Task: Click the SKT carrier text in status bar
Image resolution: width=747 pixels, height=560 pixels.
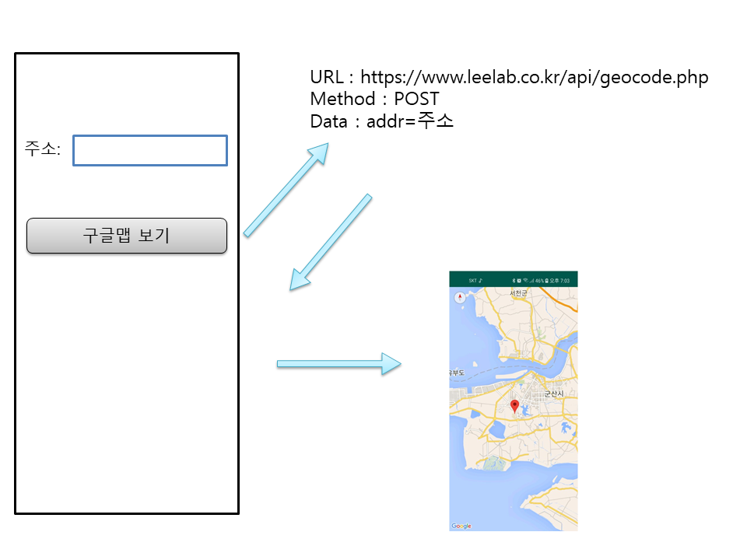Action: (x=472, y=280)
